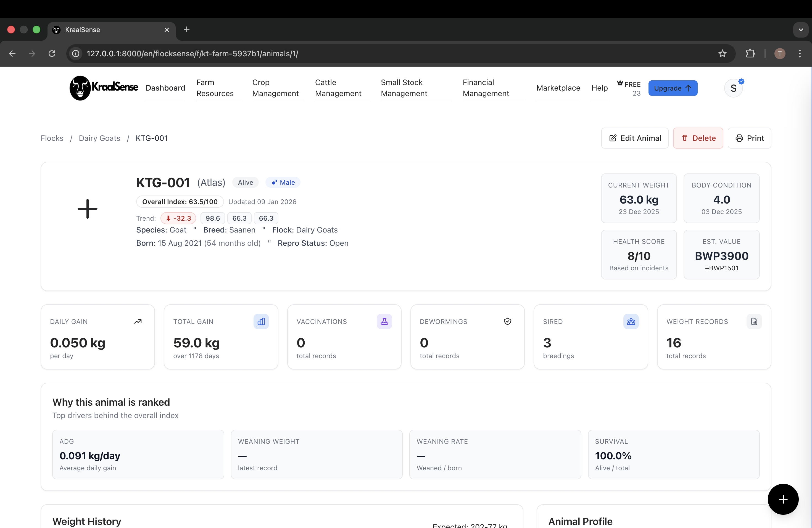Navigate to the Dairy Goats breadcrumb

[99, 138]
